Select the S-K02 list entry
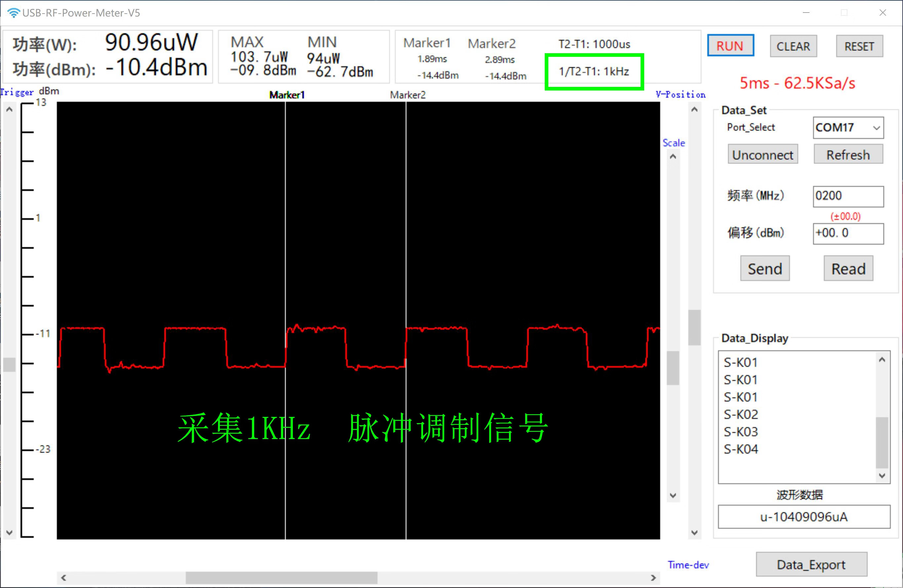 coord(741,414)
